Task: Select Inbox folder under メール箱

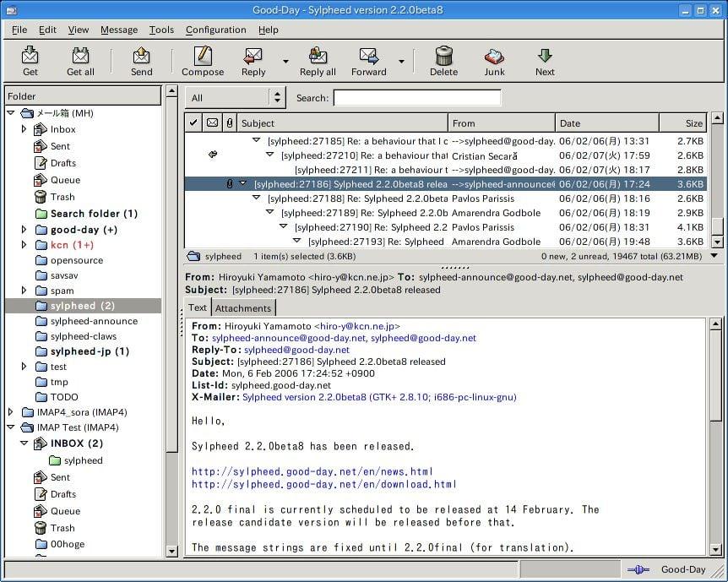Action: (62, 129)
